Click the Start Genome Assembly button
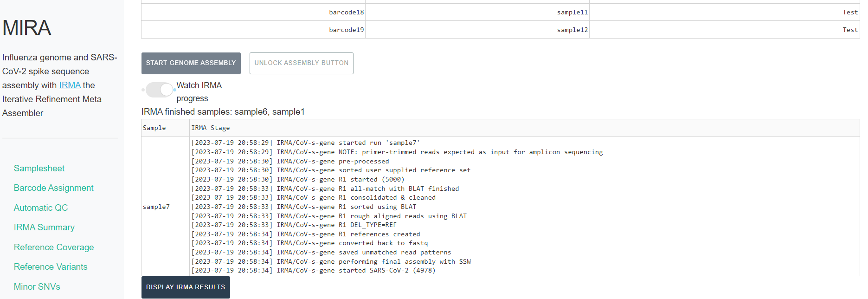Screen dimensions: 868x299 point(191,63)
